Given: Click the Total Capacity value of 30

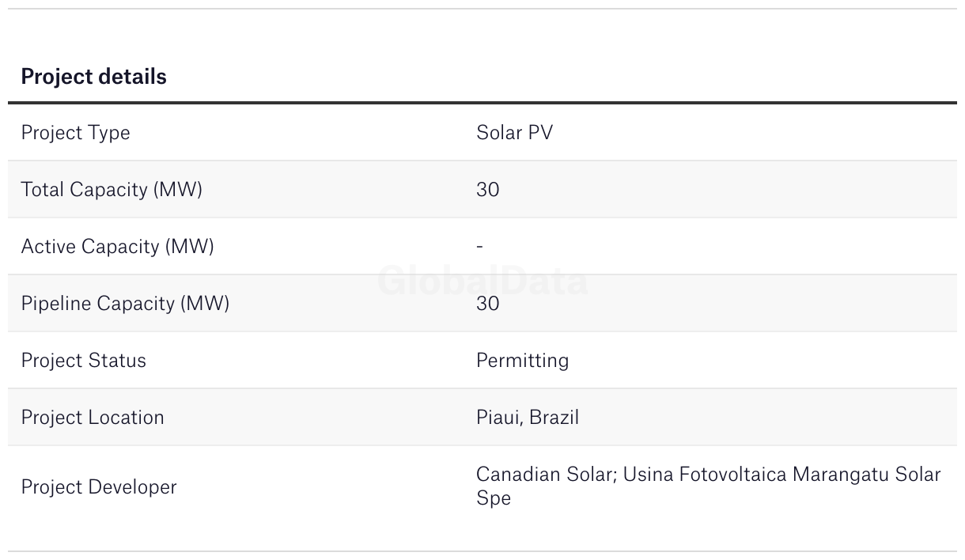Looking at the screenshot, I should pyautogui.click(x=487, y=190).
